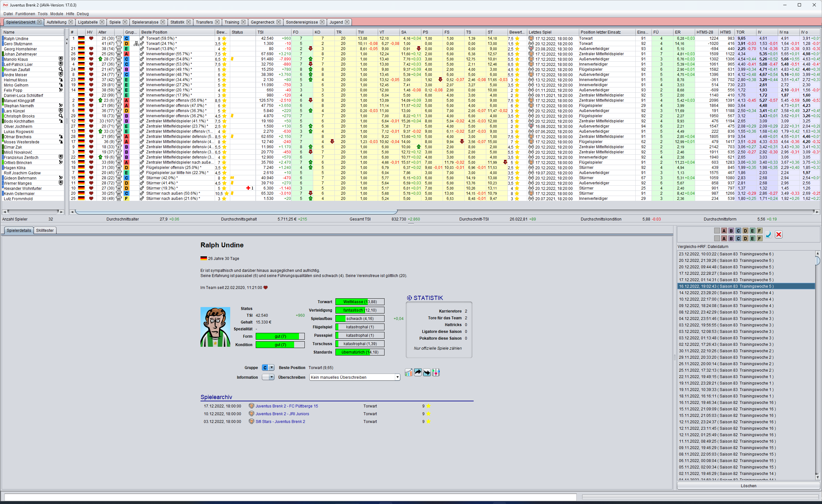Toggle group F filter in second row
Screen dimensions: 822x504
coord(760,239)
